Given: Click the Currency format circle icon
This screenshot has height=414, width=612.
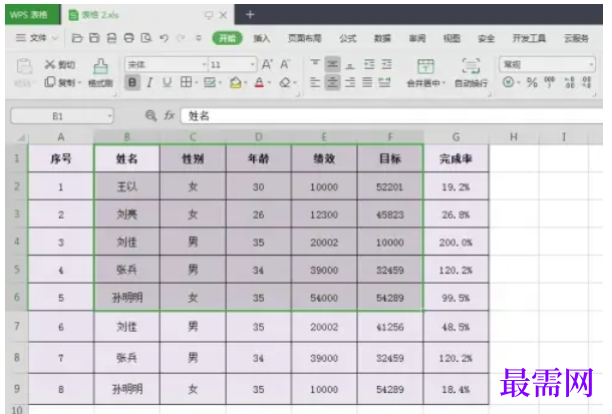Looking at the screenshot, I should (508, 82).
